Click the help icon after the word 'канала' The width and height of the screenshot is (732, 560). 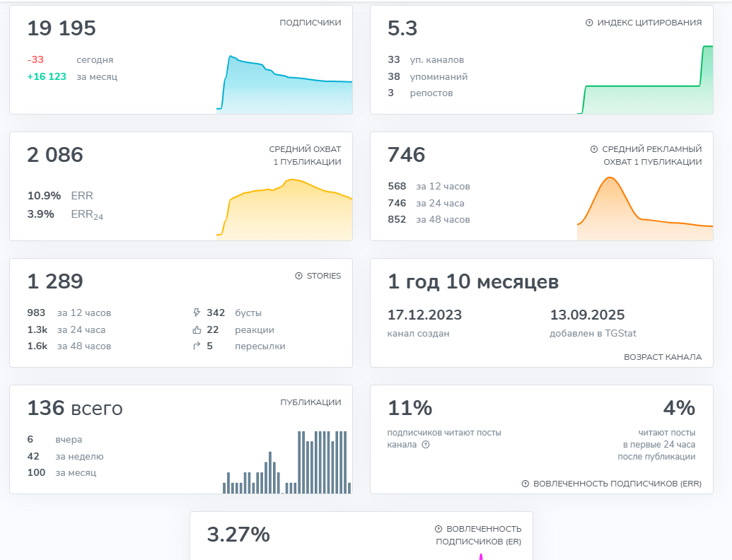426,445
